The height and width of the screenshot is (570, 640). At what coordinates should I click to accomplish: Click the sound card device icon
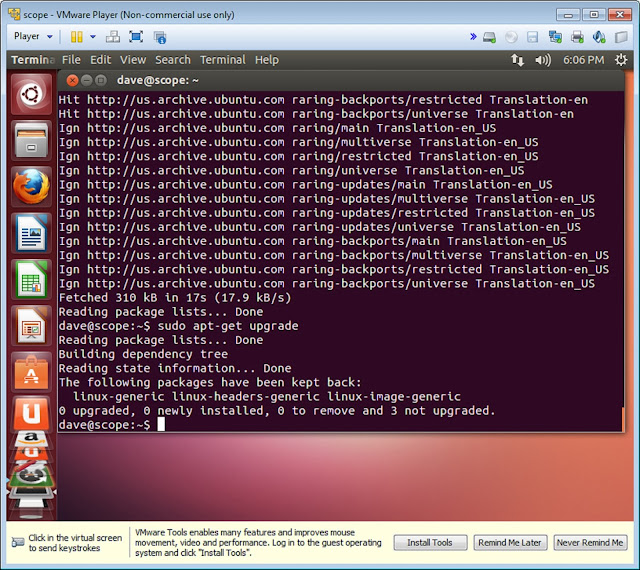click(x=599, y=37)
